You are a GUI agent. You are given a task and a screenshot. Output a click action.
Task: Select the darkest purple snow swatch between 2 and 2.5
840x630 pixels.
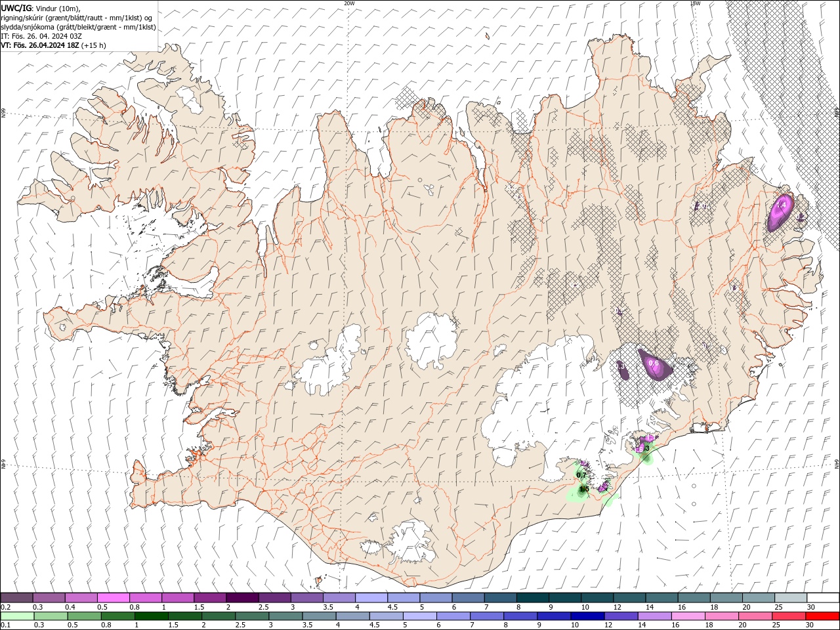242,598
